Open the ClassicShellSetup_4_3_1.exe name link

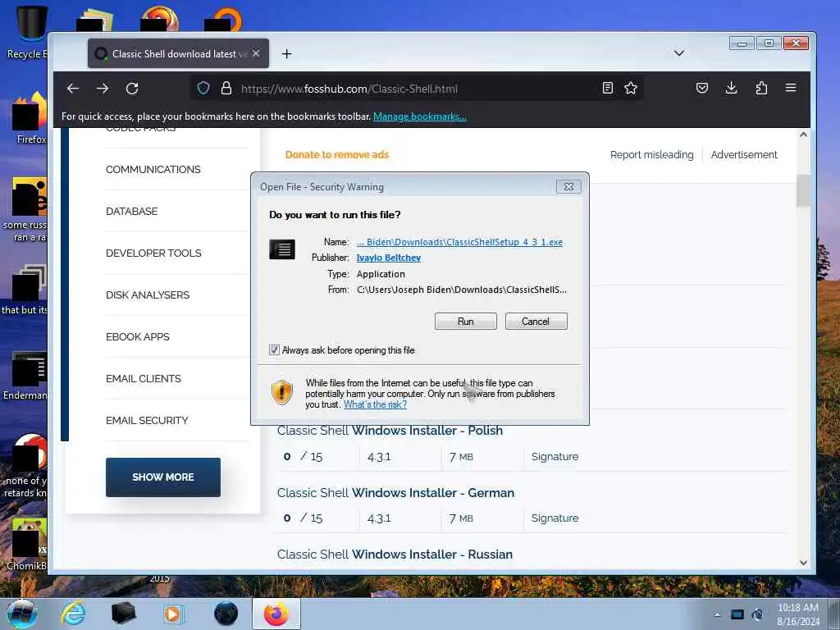459,242
